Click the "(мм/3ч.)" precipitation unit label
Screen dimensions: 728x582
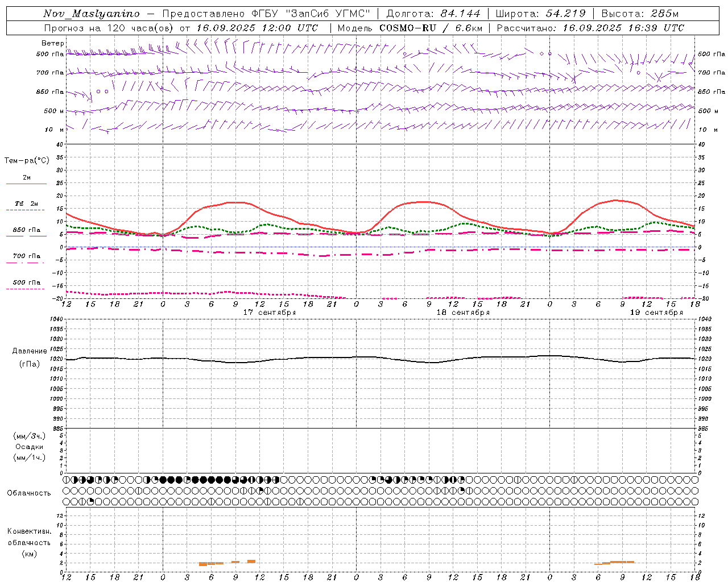30,436
